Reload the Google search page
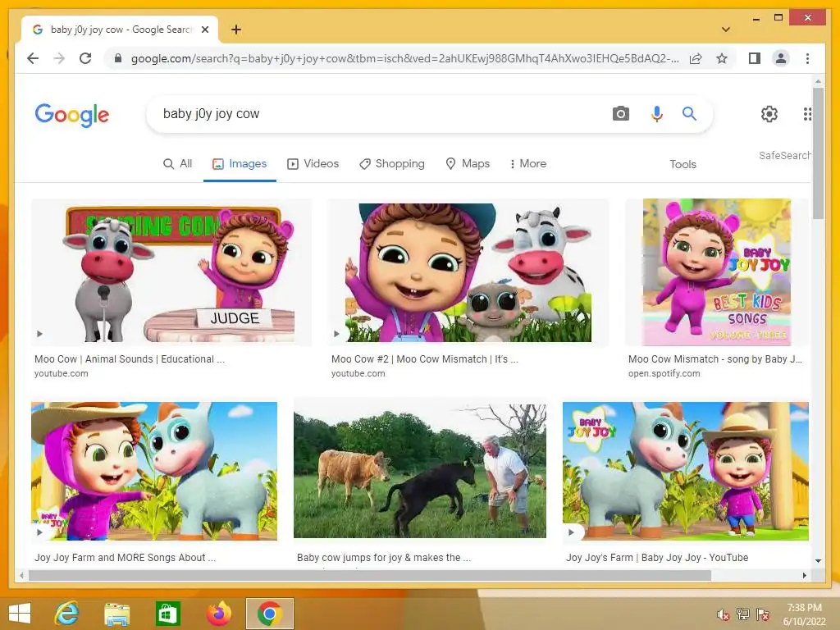This screenshot has width=840, height=630. pyautogui.click(x=85, y=58)
